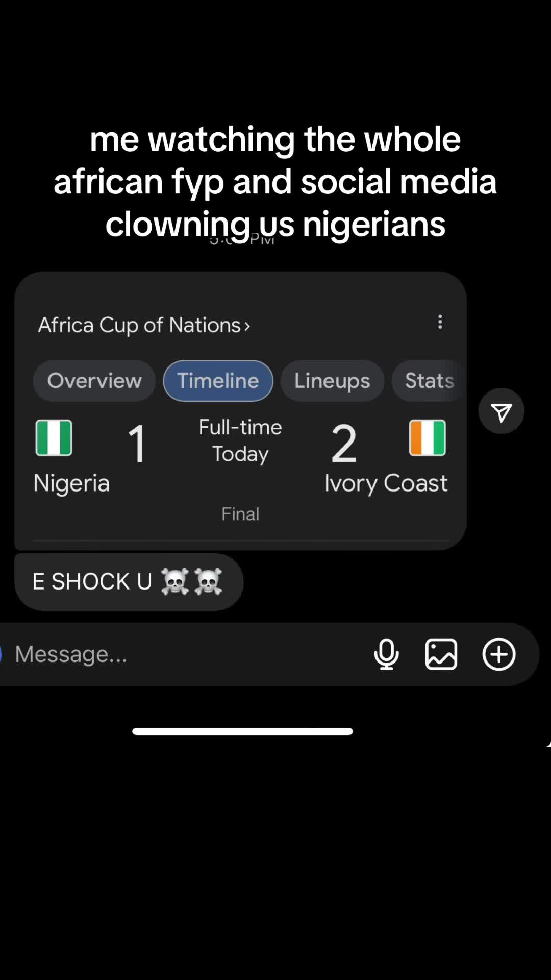Switch to the Overview tab
This screenshot has width=551, height=980.
click(94, 381)
